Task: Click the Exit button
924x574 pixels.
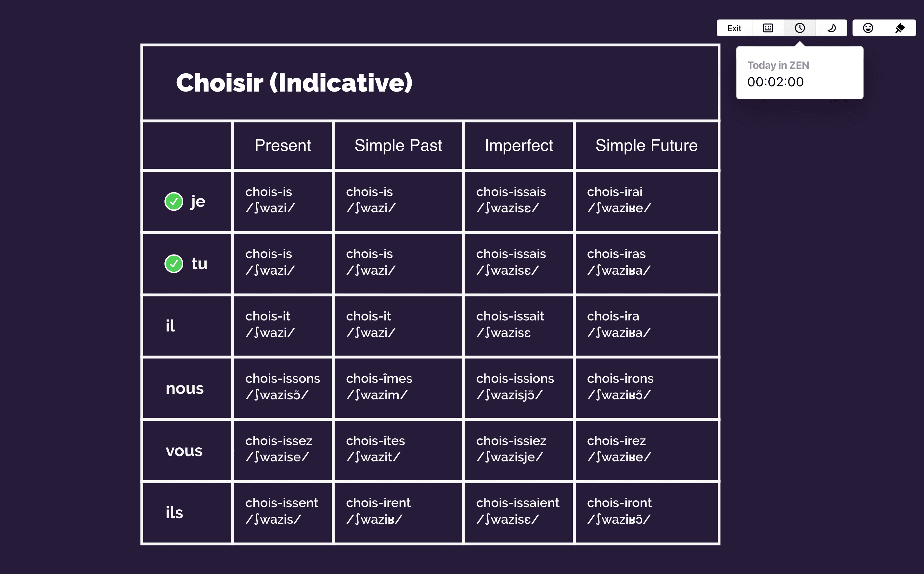Action: click(x=734, y=28)
